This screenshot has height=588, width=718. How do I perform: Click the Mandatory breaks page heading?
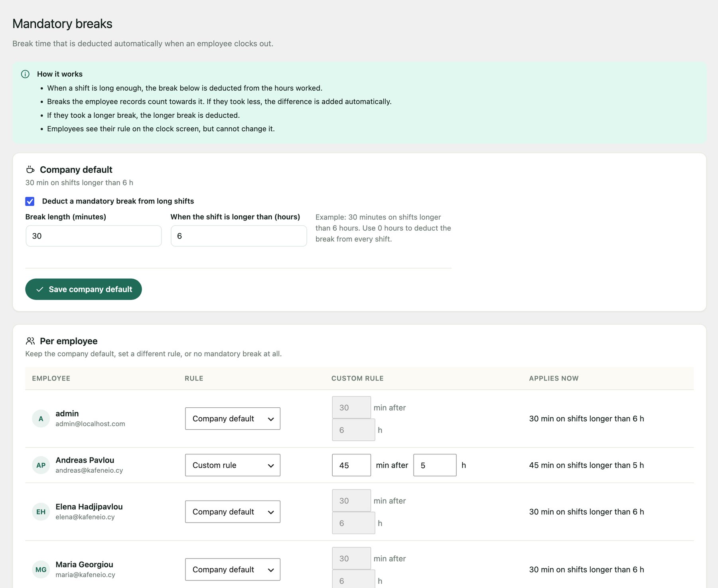(62, 24)
